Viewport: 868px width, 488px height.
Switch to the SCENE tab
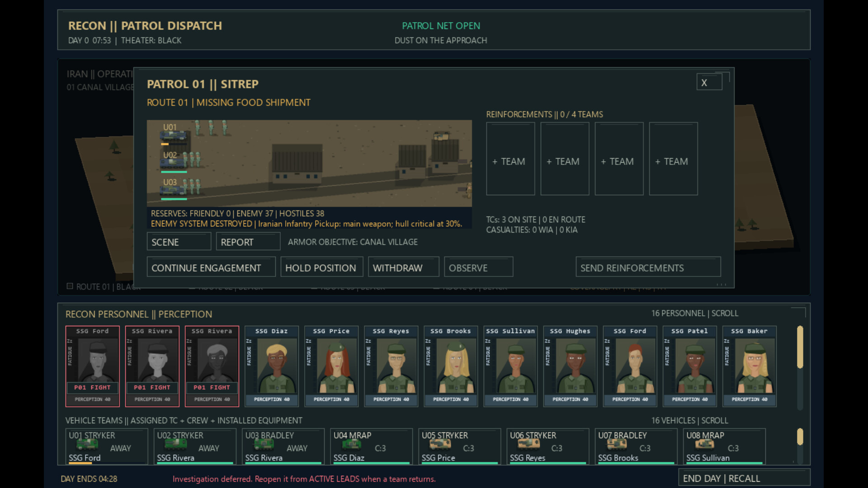click(x=179, y=242)
